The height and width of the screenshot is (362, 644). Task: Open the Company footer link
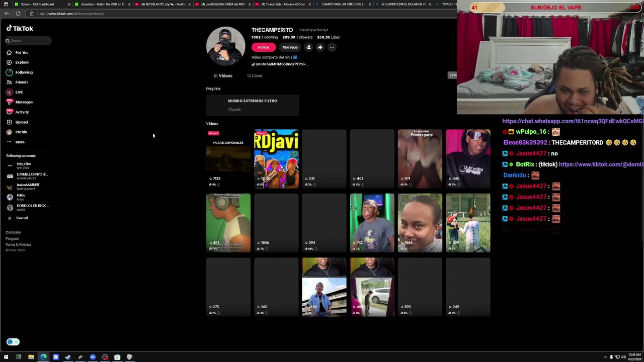pyautogui.click(x=13, y=232)
